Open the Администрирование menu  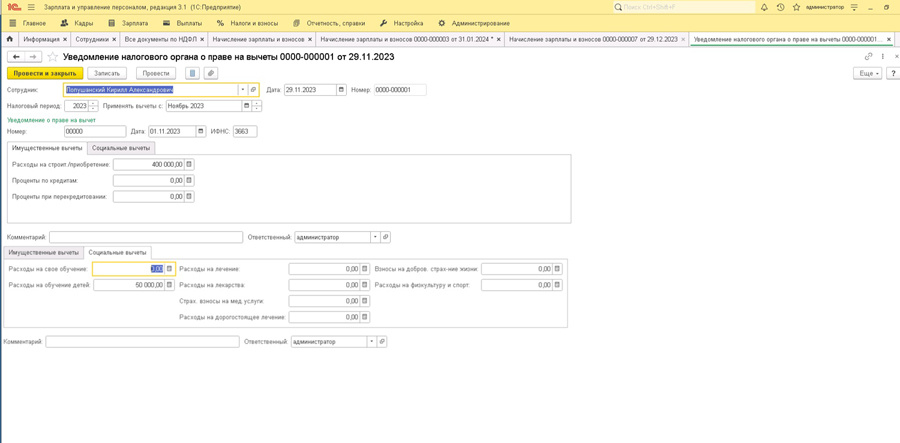click(x=474, y=24)
